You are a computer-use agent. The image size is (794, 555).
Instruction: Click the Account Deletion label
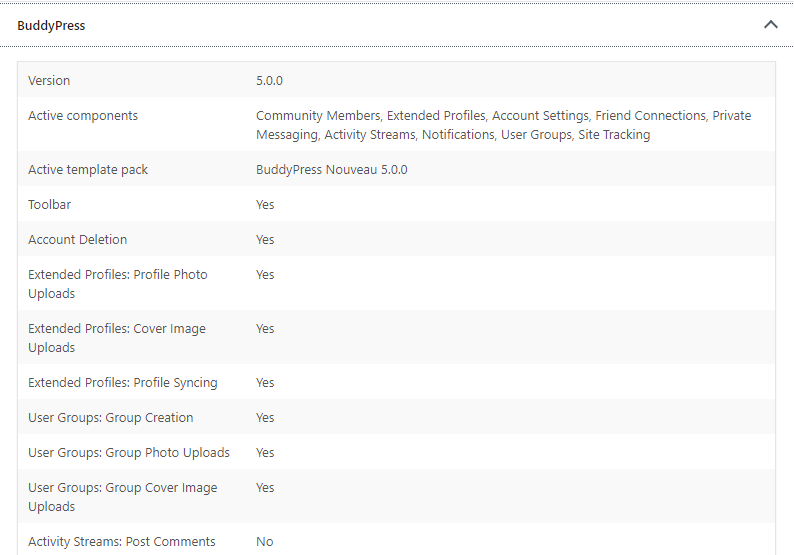pyautogui.click(x=77, y=240)
